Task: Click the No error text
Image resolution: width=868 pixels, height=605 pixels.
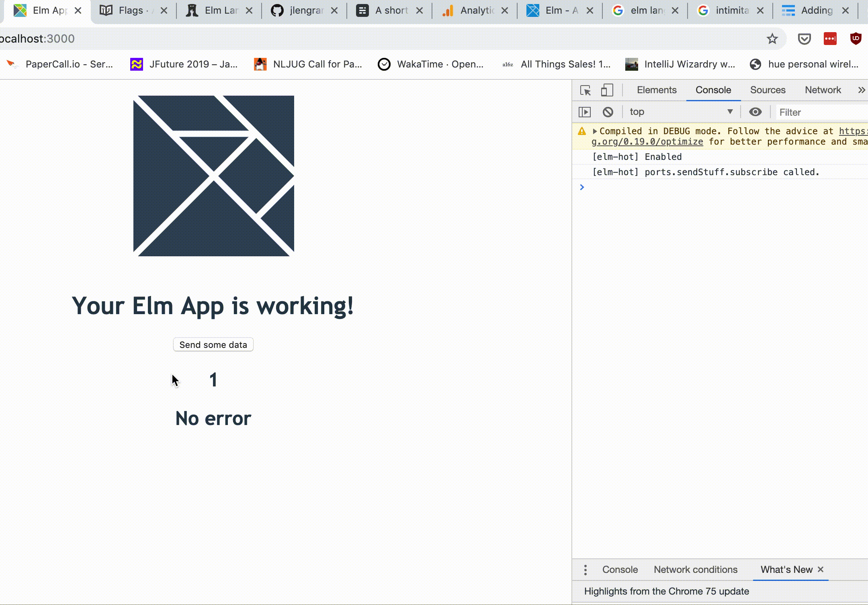Action: tap(213, 418)
